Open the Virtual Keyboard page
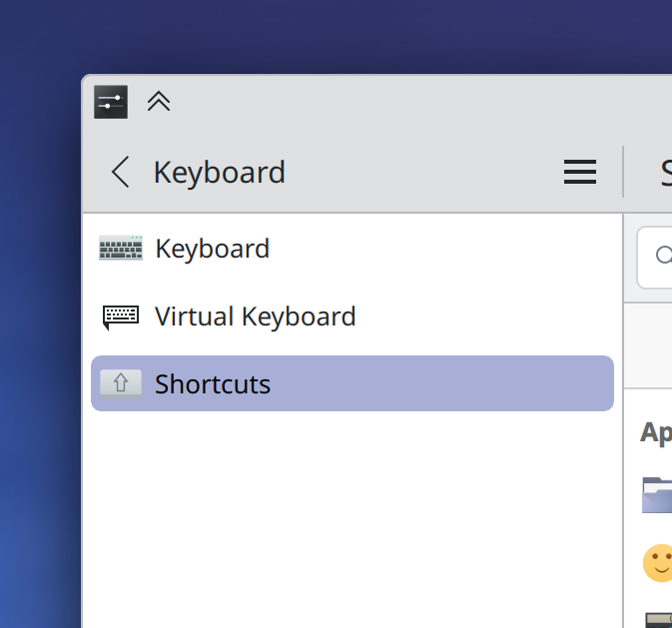 pyautogui.click(x=352, y=316)
